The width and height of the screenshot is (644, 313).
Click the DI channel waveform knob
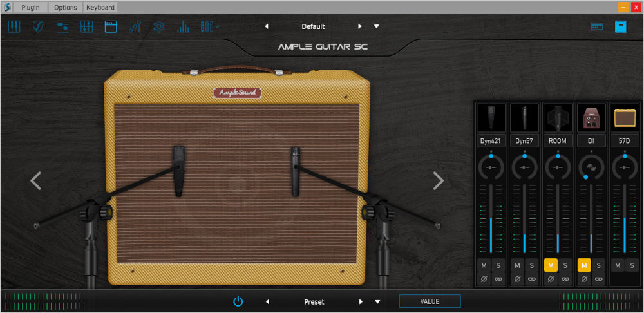(591, 167)
